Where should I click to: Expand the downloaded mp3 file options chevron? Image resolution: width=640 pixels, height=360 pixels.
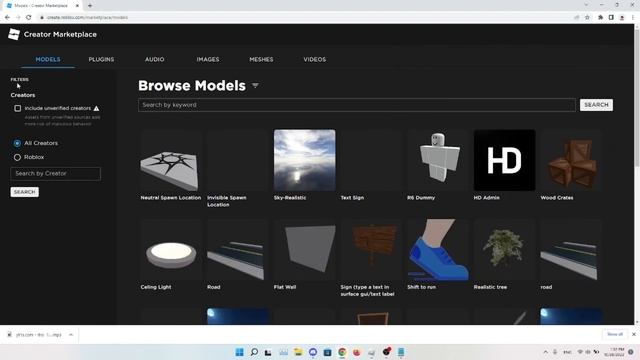71,335
